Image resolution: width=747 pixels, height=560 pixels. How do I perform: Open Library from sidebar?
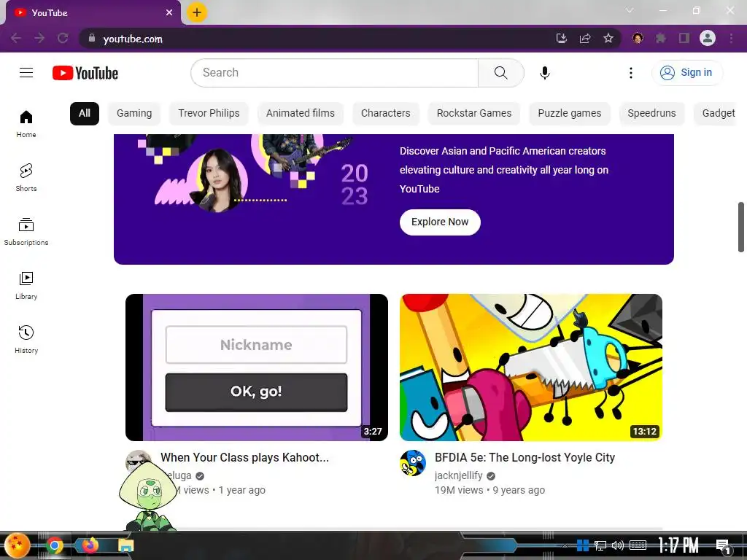(26, 285)
